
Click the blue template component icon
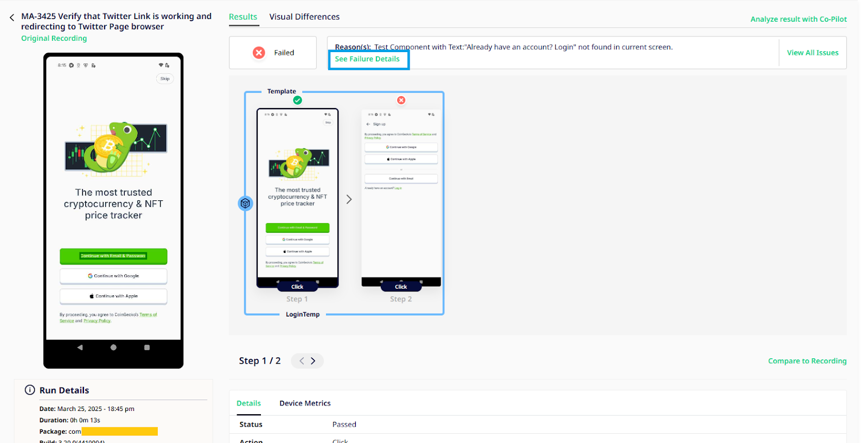[x=245, y=203]
